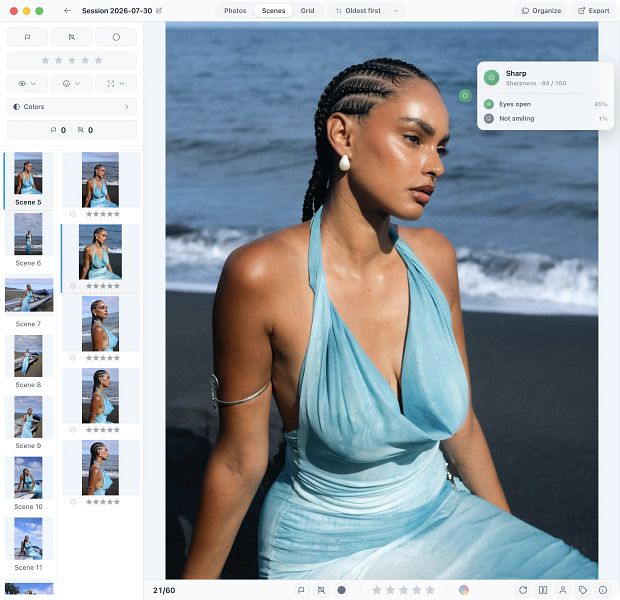Image resolution: width=620 pixels, height=600 pixels.
Task: Filter by rejected flag in the sidebar
Action: [72, 37]
